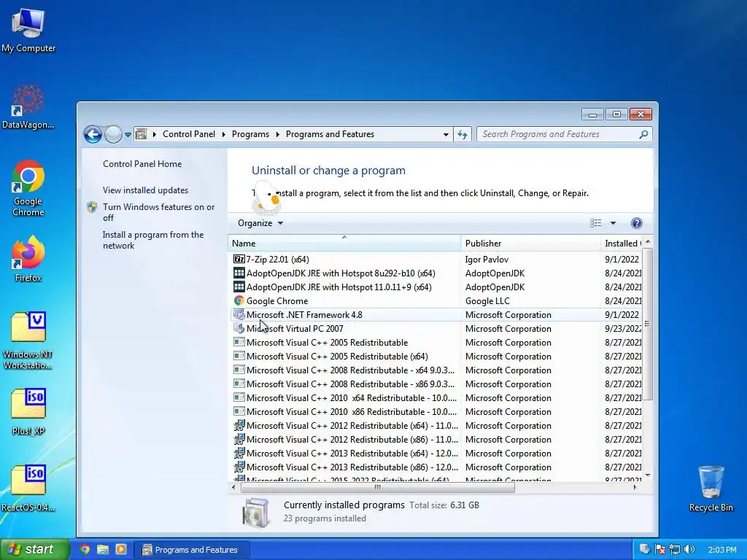The image size is (747, 560).
Task: Click Igor Pavlov publisher cell
Action: [487, 260]
